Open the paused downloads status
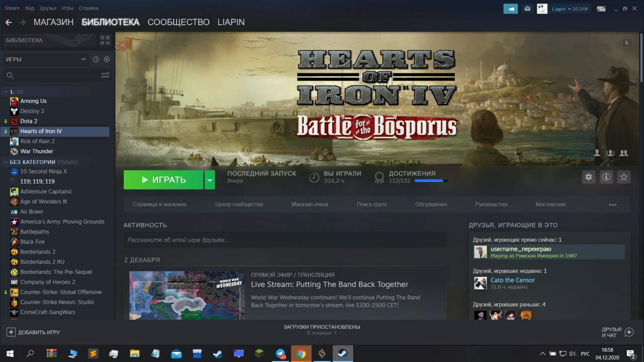Screen dimensions: 644x362 click(322, 330)
